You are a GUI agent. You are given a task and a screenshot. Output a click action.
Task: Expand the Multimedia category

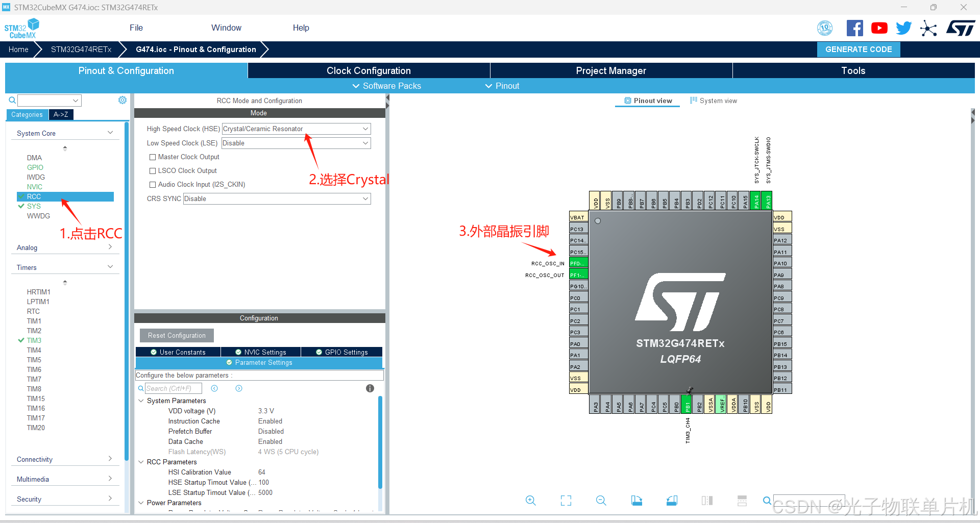click(x=65, y=479)
